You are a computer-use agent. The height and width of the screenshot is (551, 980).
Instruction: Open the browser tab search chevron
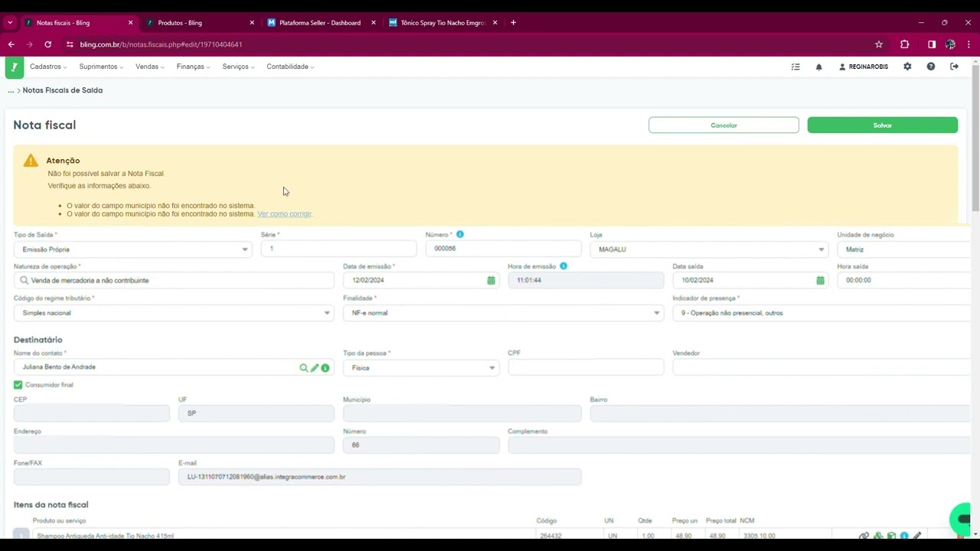point(10,22)
